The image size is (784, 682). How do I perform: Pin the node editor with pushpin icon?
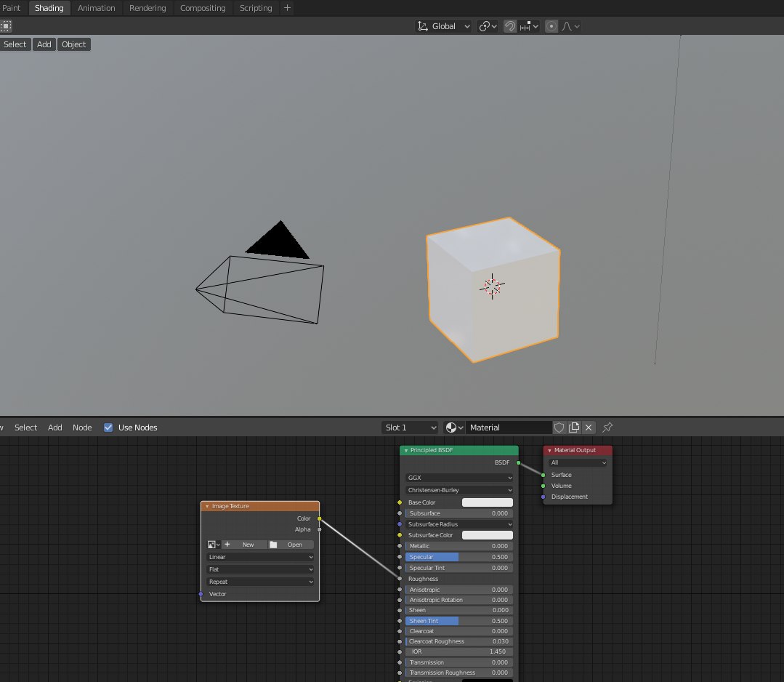coord(608,428)
